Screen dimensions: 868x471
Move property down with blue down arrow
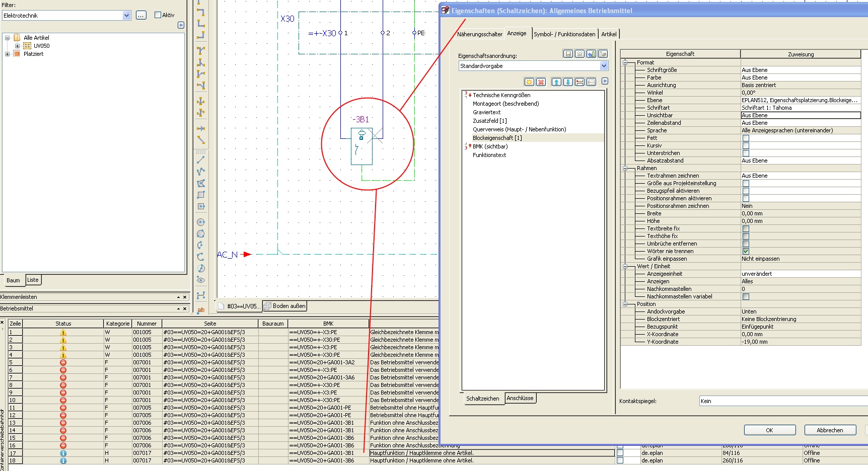click(x=568, y=82)
